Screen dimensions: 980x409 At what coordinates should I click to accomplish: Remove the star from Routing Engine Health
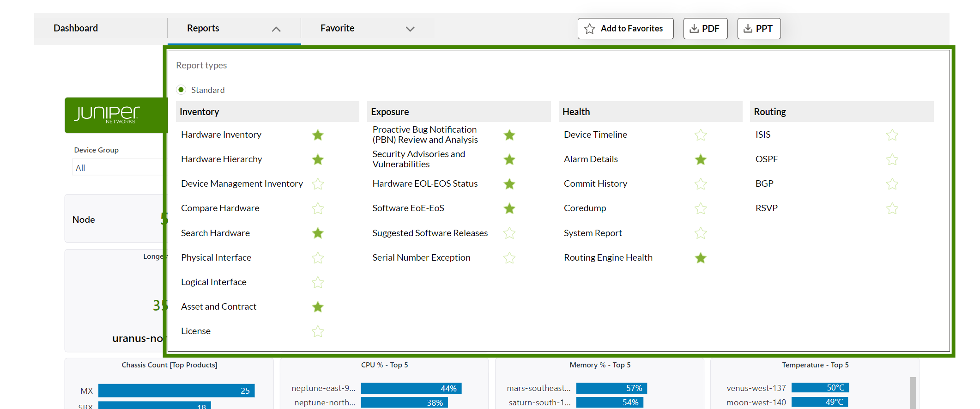pos(701,258)
